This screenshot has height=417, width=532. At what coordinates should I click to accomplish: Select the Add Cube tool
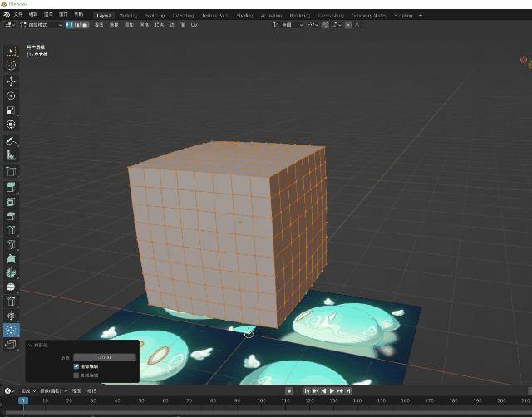(11, 171)
